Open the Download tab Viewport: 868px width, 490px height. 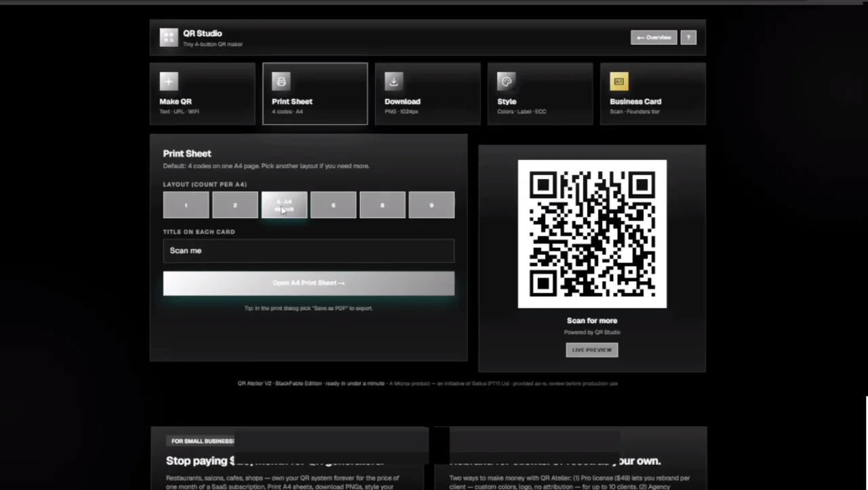(428, 94)
